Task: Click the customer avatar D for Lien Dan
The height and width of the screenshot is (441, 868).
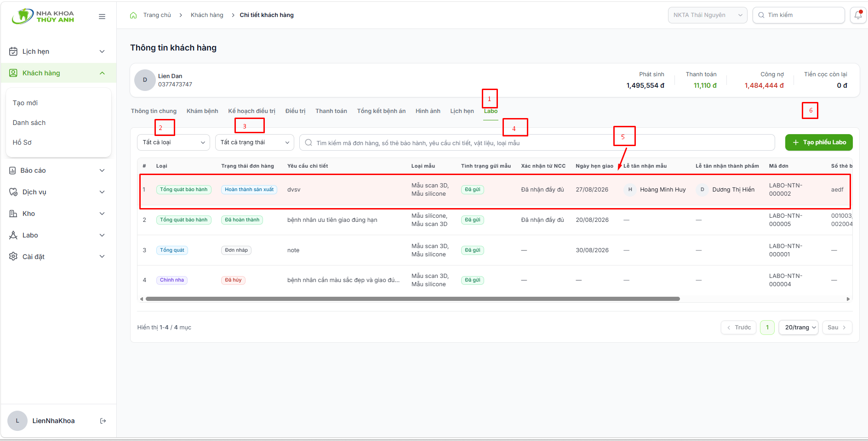Action: tap(145, 80)
